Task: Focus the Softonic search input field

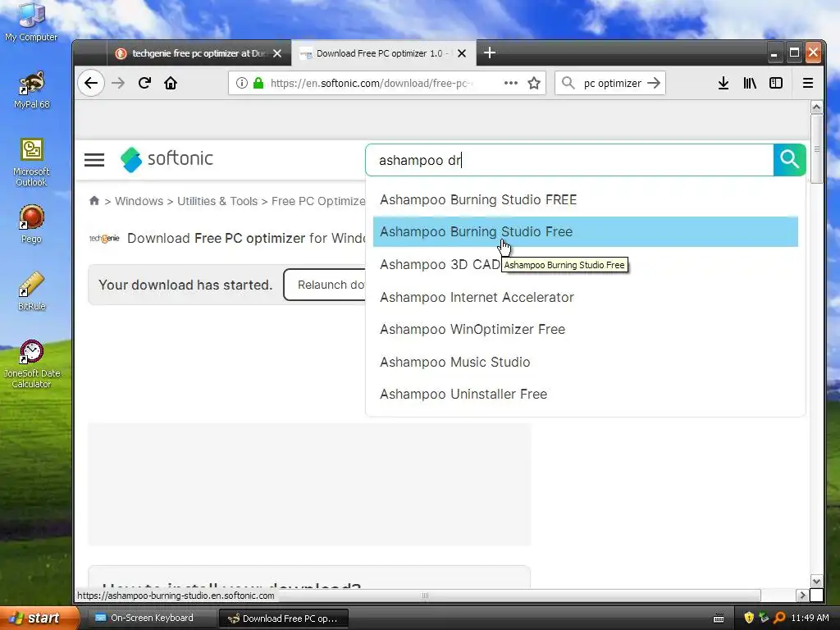Action: (x=569, y=160)
